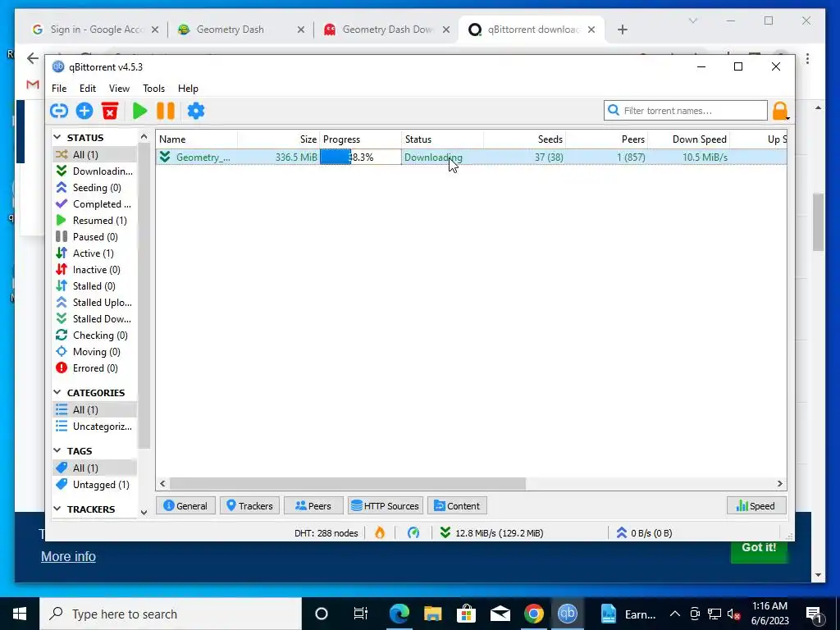The height and width of the screenshot is (630, 840).
Task: Collapse the STATUS section
Action: click(57, 138)
